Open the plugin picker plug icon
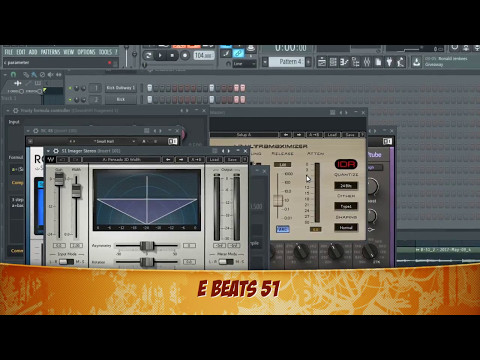The height and width of the screenshot is (360, 480). 389,62
